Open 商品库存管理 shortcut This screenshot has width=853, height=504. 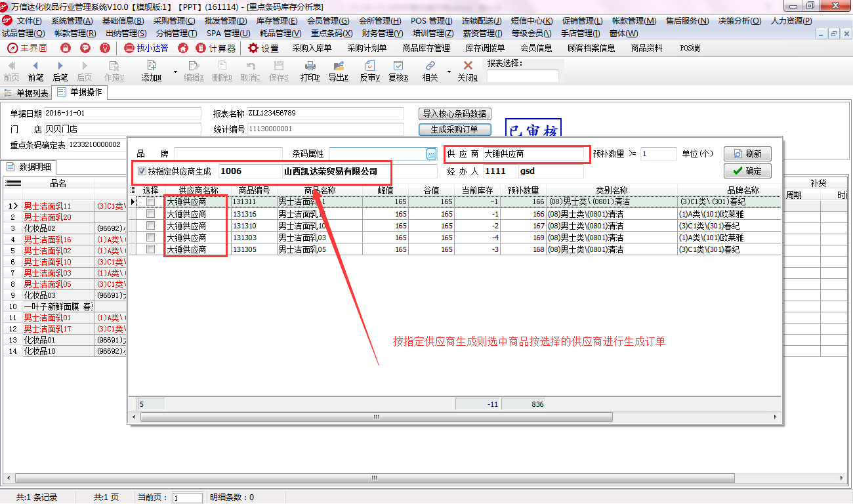click(426, 48)
